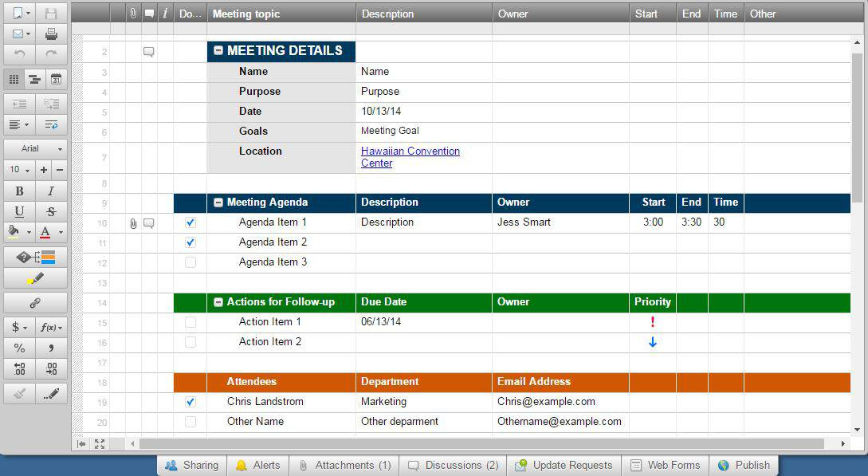
Task: Open Conditional Formatting rules icon
Action: click(35, 257)
